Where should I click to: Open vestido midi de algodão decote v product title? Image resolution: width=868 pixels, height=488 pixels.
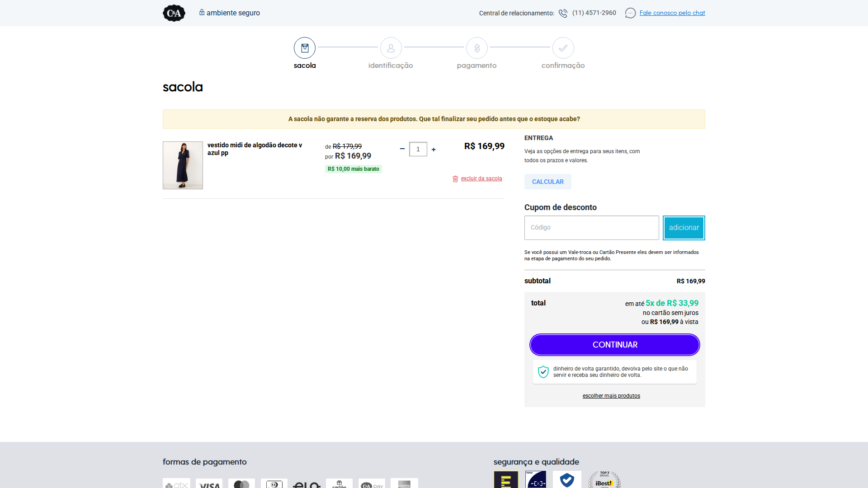tap(255, 149)
